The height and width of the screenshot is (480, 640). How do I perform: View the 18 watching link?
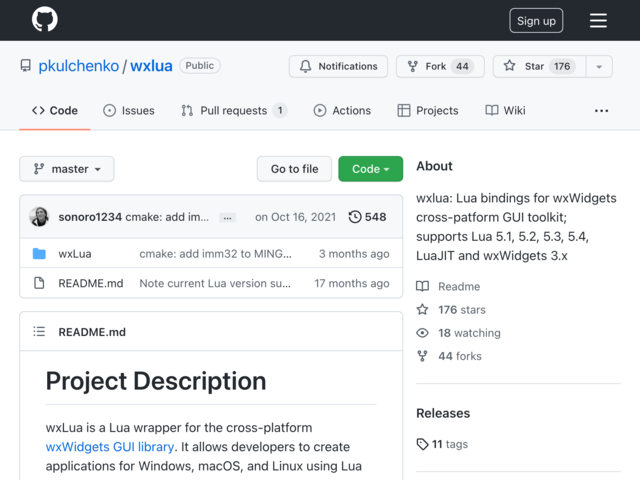469,333
